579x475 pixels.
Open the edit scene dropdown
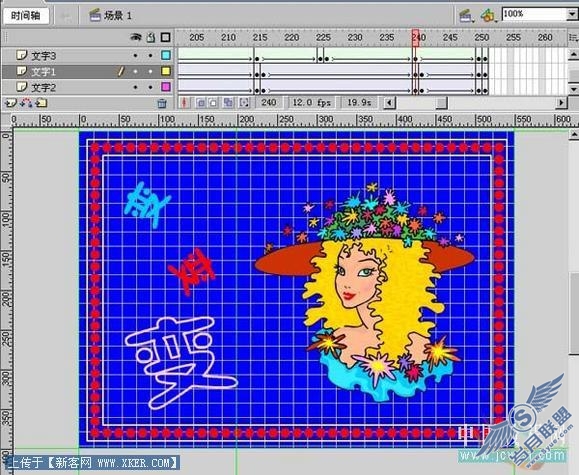(466, 15)
